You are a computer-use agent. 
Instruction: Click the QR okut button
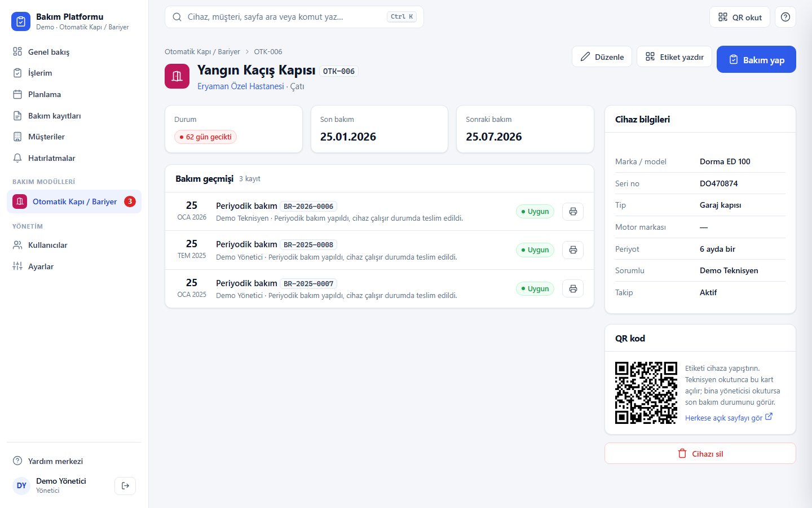click(x=740, y=17)
